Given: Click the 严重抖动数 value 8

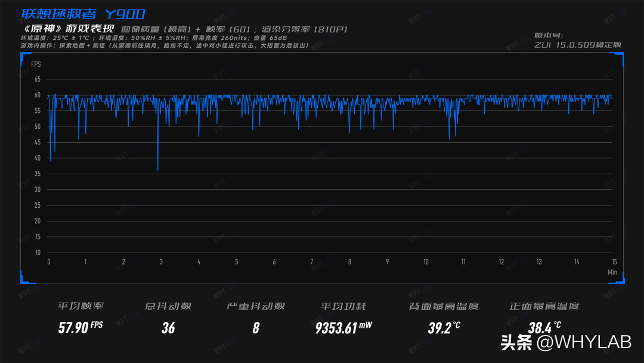Looking at the screenshot, I should (x=256, y=328).
